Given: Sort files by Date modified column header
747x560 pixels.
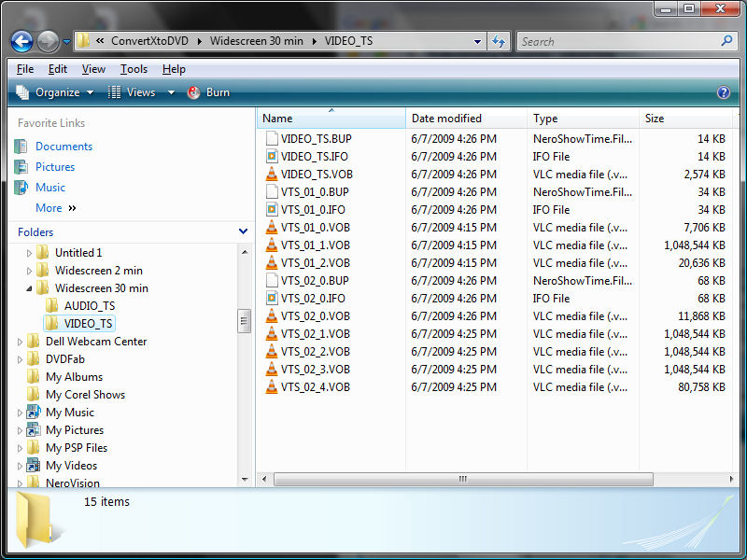Looking at the screenshot, I should tap(466, 119).
